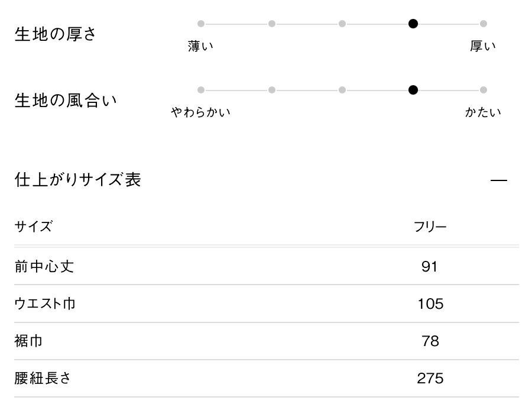Viewport: 532px width, 407px height.
Task: Click the サイズ column header
Action: click(33, 227)
